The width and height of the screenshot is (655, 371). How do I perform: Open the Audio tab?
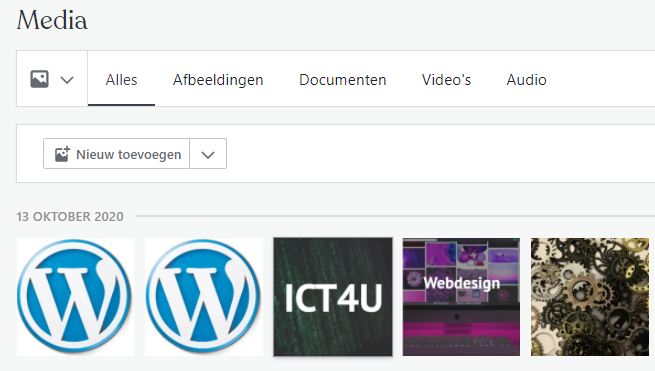[526, 79]
